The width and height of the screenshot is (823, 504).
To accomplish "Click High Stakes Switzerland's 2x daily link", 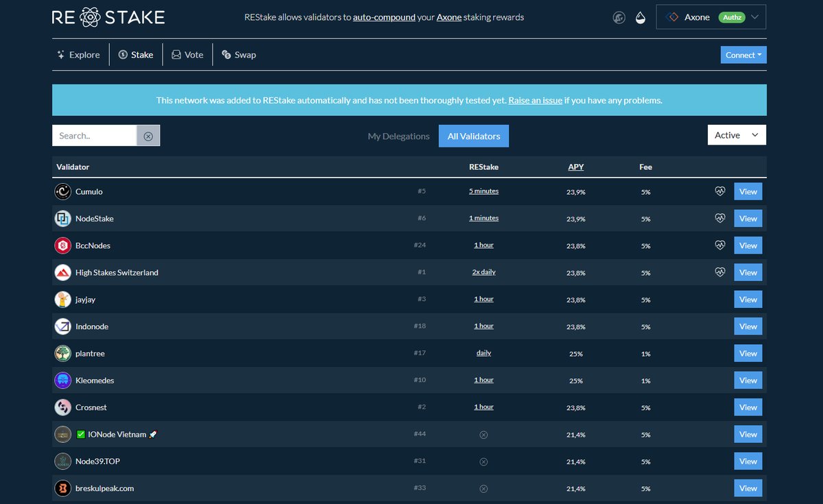I will (484, 272).
